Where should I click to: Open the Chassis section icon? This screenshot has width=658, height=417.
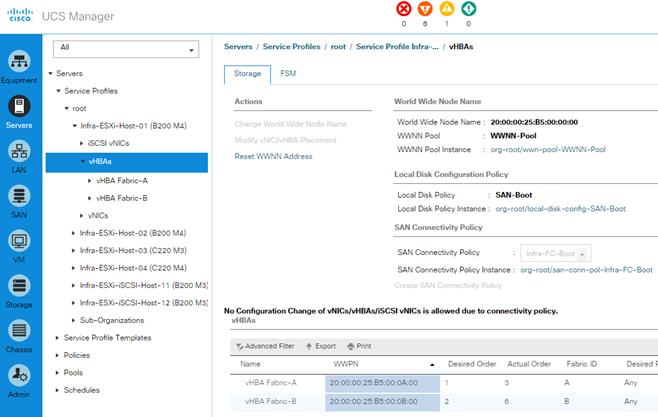pyautogui.click(x=19, y=331)
